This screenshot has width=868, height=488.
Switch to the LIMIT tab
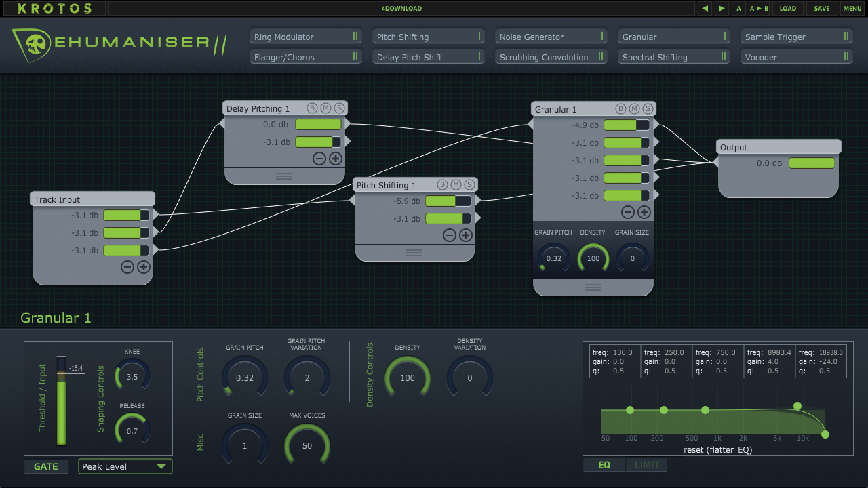click(x=647, y=465)
